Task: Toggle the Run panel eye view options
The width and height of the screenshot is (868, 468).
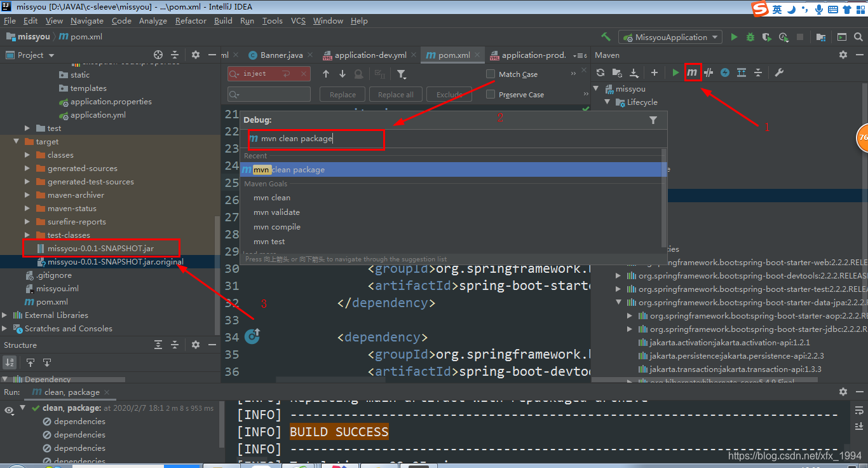Action: [x=9, y=411]
